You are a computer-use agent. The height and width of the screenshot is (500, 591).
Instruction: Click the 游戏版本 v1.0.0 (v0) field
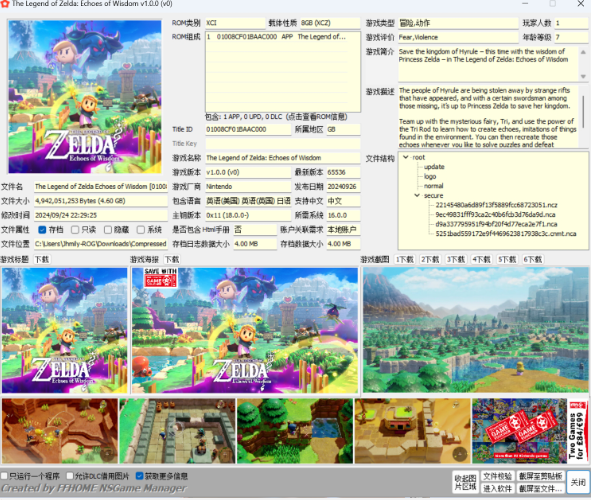[x=248, y=172]
